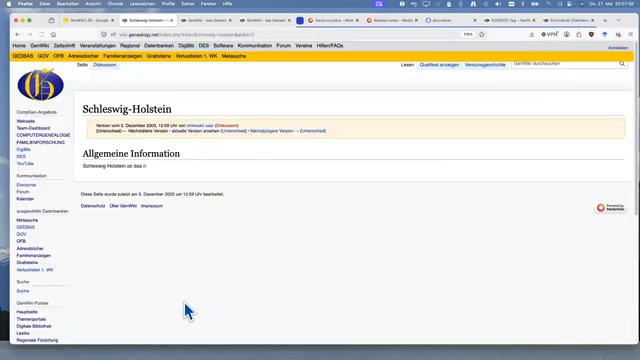
Task: Open the Themenportale sidebar link
Action: point(31,319)
